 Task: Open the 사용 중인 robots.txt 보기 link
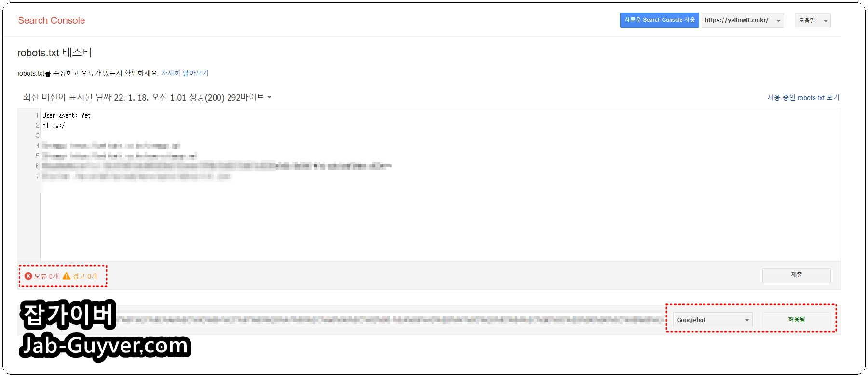(x=803, y=98)
